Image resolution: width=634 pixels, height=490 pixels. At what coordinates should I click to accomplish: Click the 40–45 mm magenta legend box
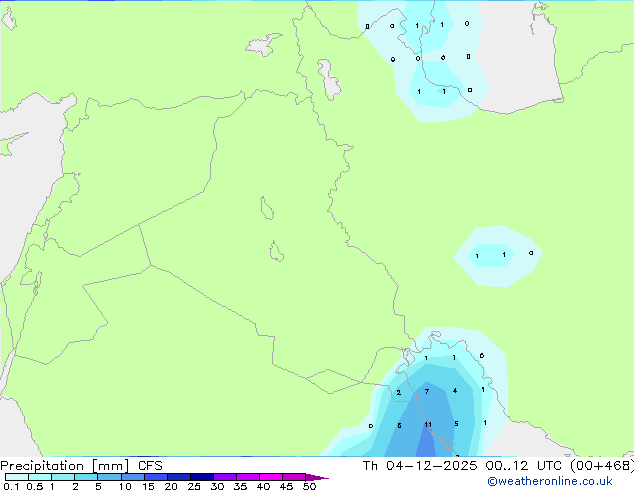271,477
